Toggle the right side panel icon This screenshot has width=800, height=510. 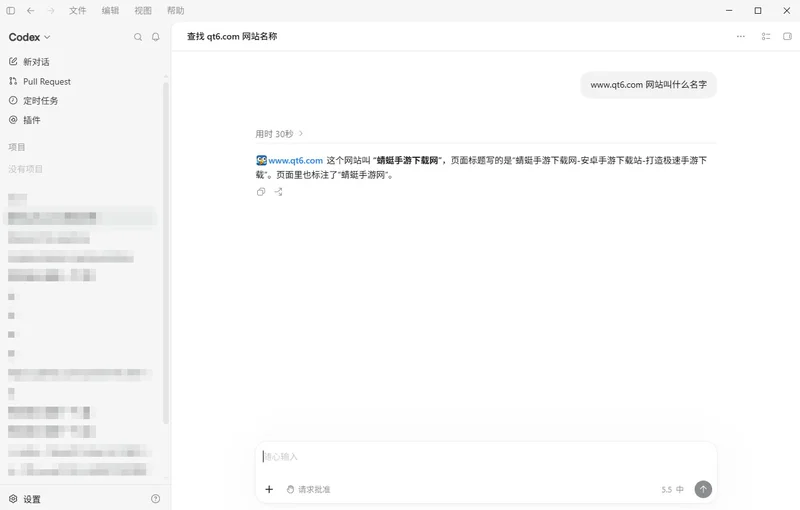tap(787, 36)
